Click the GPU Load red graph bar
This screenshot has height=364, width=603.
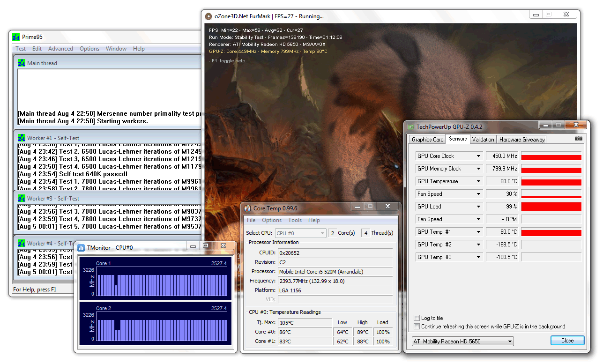click(x=551, y=207)
